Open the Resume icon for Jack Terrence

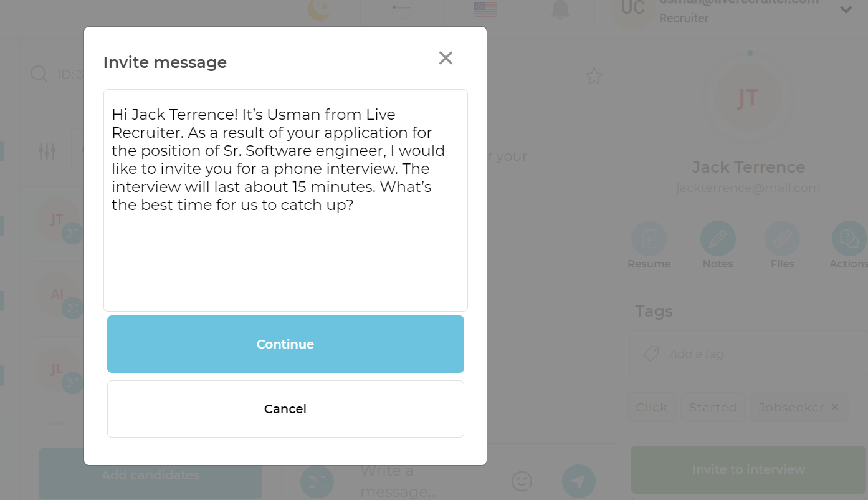[x=649, y=239]
